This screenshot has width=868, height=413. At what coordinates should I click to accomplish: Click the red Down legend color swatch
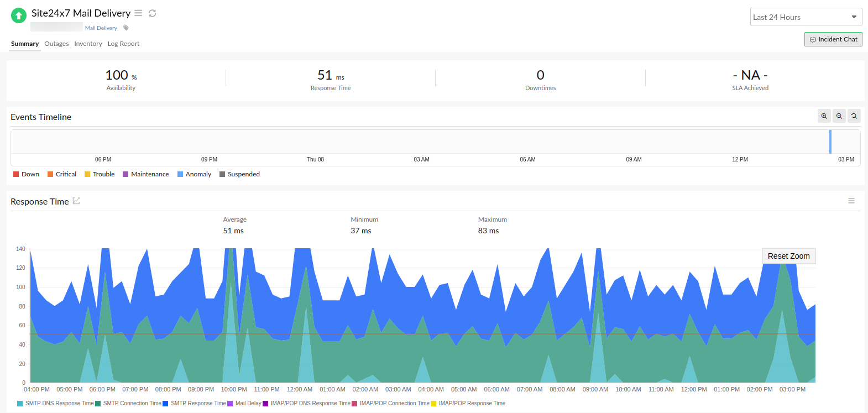(x=16, y=174)
